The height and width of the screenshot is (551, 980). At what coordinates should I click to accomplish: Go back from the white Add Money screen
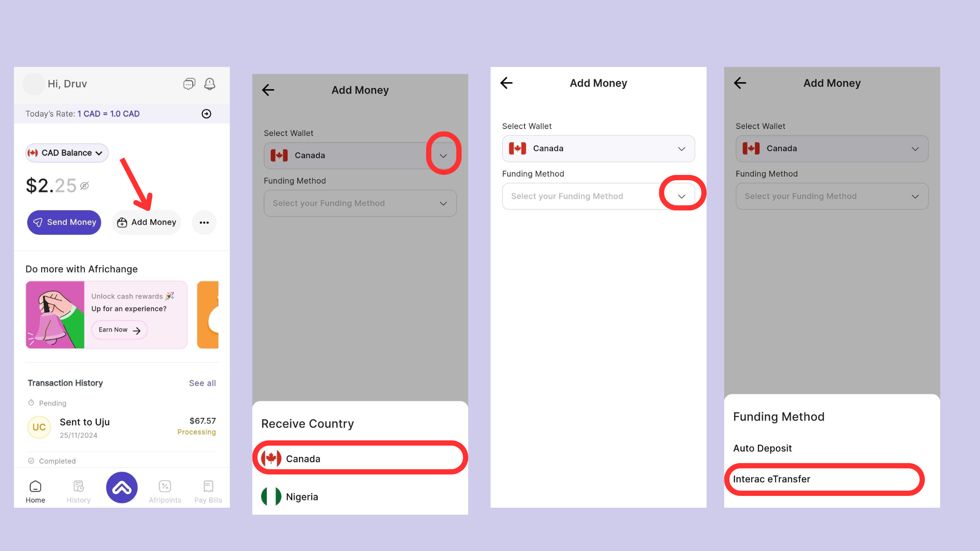(507, 83)
